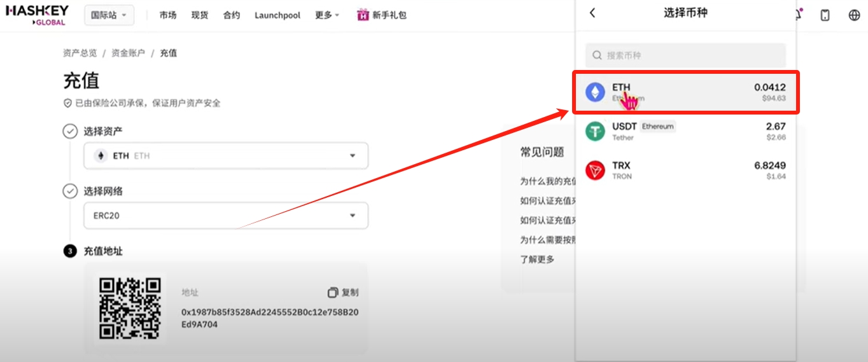The image size is (868, 362).
Task: Click the 资产总览 breadcrumb link
Action: (x=80, y=53)
